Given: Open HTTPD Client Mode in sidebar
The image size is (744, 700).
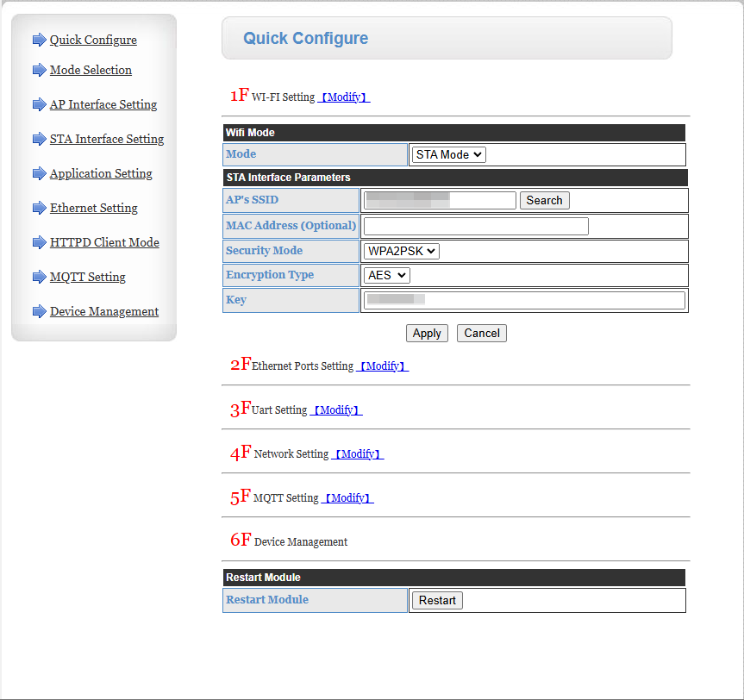Looking at the screenshot, I should click(104, 242).
